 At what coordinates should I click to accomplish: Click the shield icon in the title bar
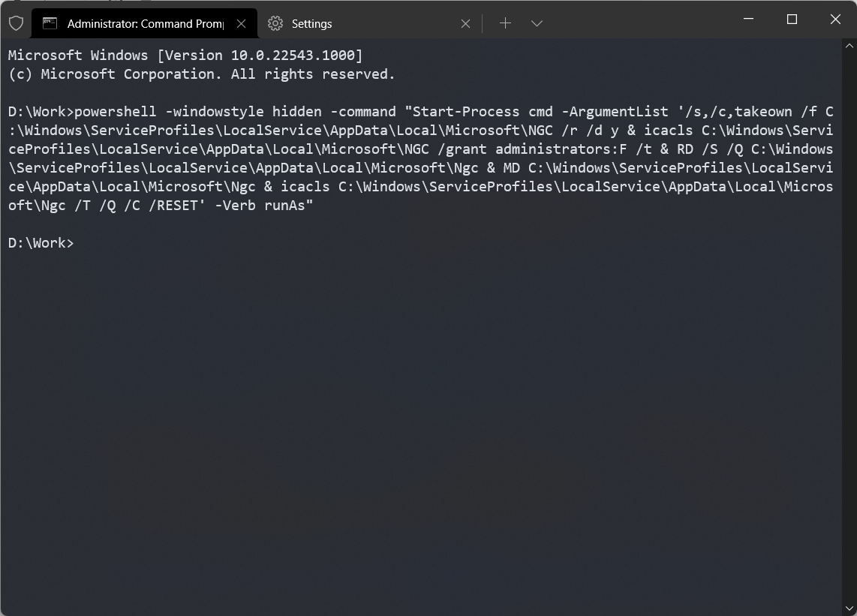click(15, 23)
